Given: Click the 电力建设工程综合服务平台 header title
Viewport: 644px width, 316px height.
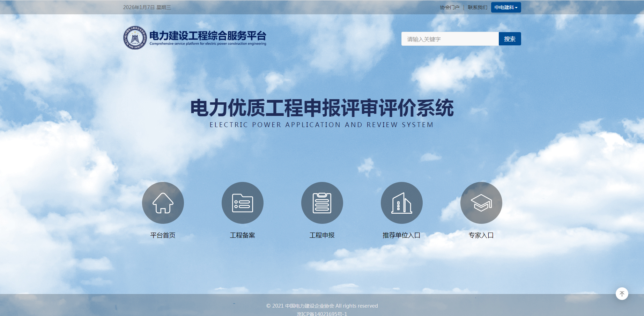Looking at the screenshot, I should 208,36.
